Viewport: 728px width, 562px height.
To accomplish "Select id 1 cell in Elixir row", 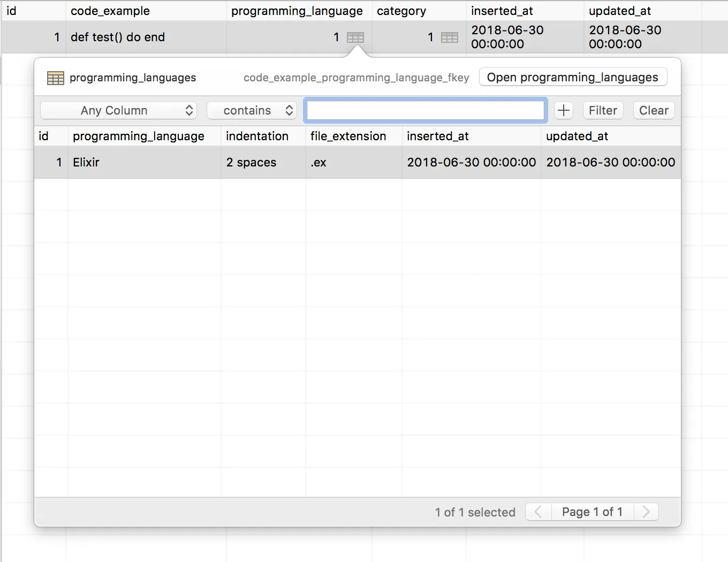I will tap(51, 162).
